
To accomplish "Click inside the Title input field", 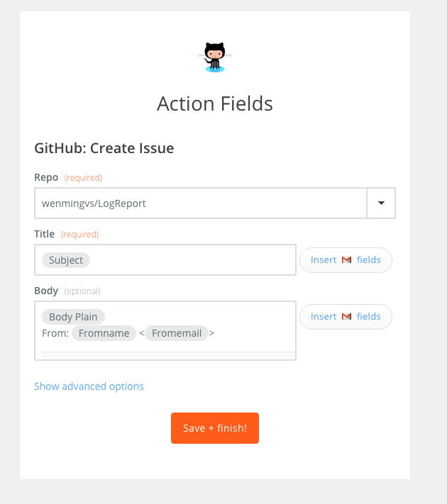I will [165, 259].
